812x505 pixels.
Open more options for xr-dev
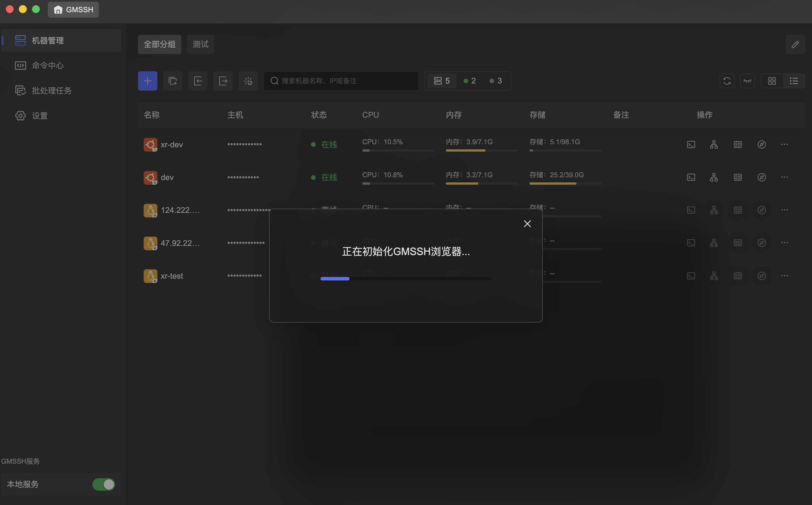[785, 144]
